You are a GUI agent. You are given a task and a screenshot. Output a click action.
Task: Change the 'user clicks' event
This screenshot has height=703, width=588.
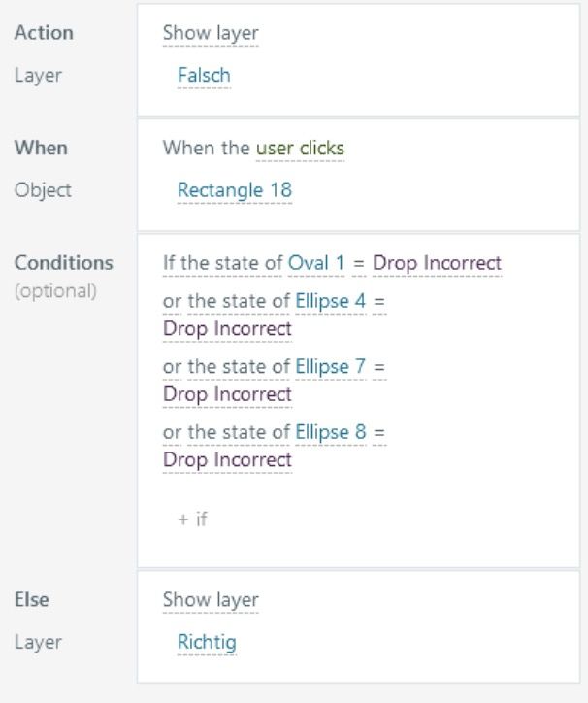click(x=300, y=148)
